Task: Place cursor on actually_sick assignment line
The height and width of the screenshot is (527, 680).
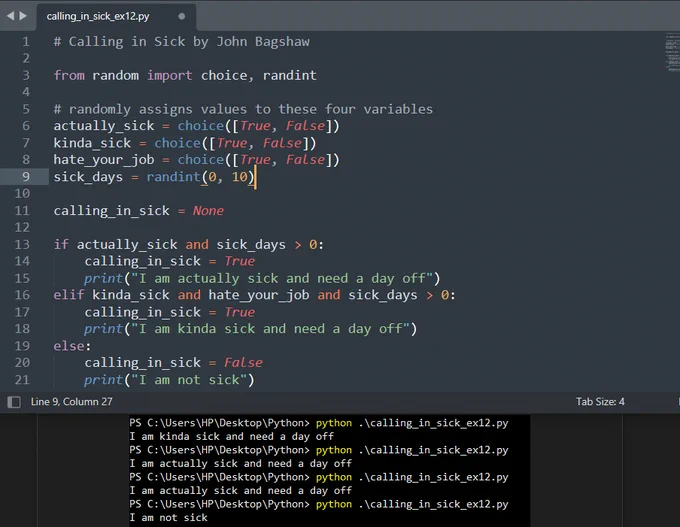Action: click(x=197, y=126)
